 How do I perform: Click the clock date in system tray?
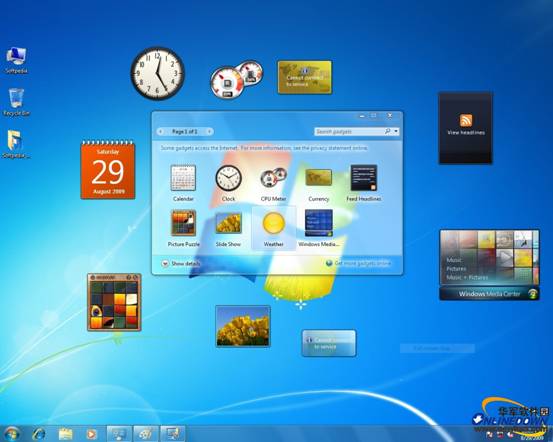pyautogui.click(x=532, y=438)
